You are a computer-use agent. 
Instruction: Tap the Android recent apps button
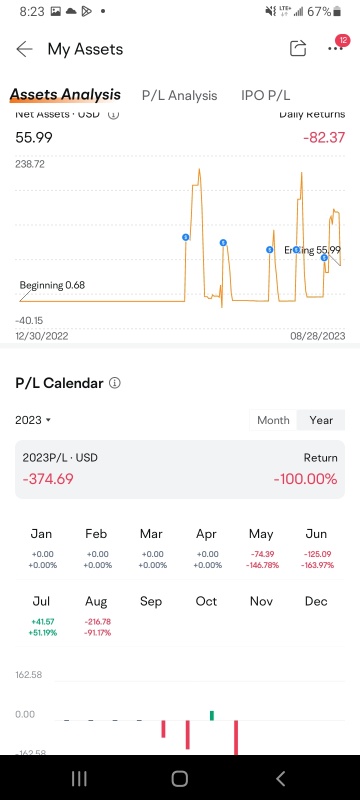(x=79, y=779)
